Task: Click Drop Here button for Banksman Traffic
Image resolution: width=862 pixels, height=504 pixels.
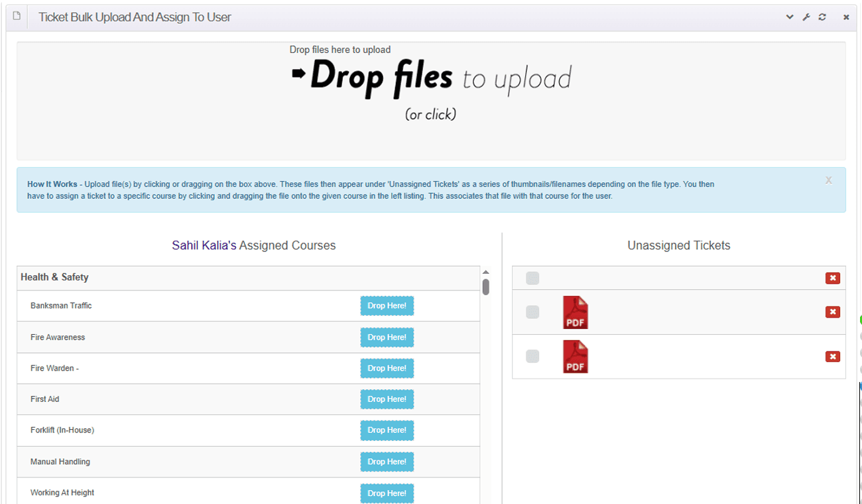Action: point(387,306)
